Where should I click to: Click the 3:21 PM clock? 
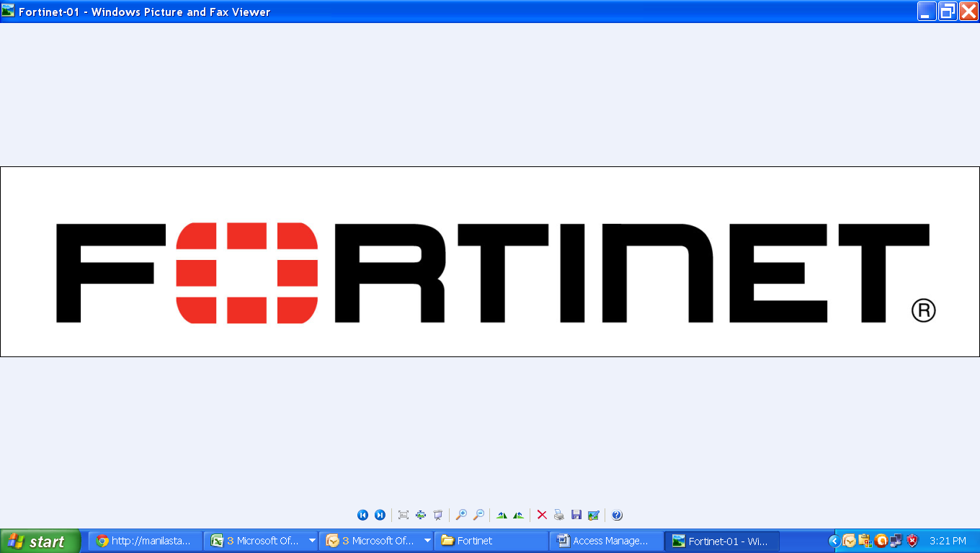[948, 541]
